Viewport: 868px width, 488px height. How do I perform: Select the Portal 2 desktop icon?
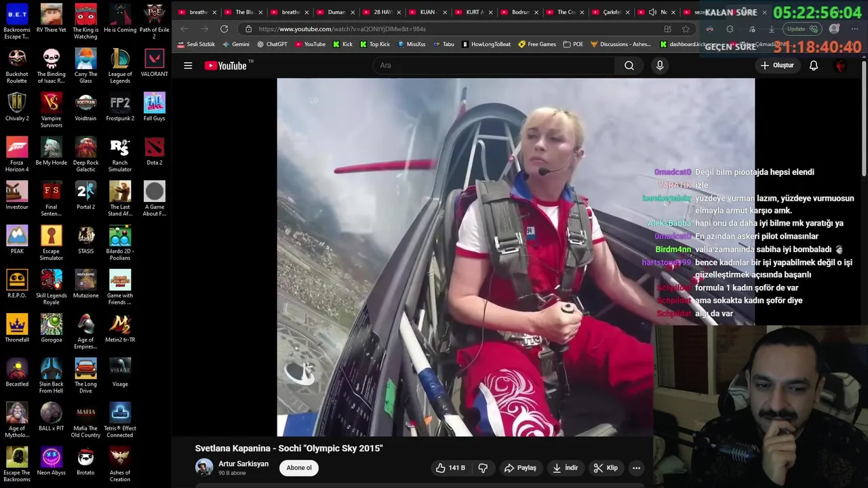point(85,195)
